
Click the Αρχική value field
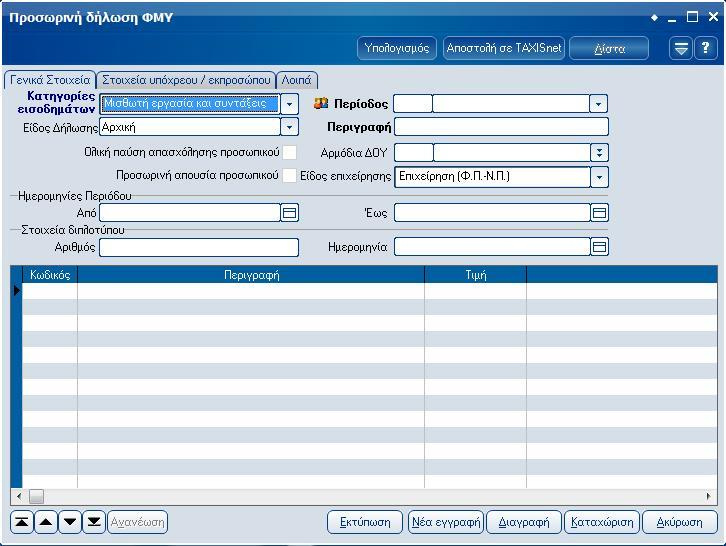tap(190, 127)
